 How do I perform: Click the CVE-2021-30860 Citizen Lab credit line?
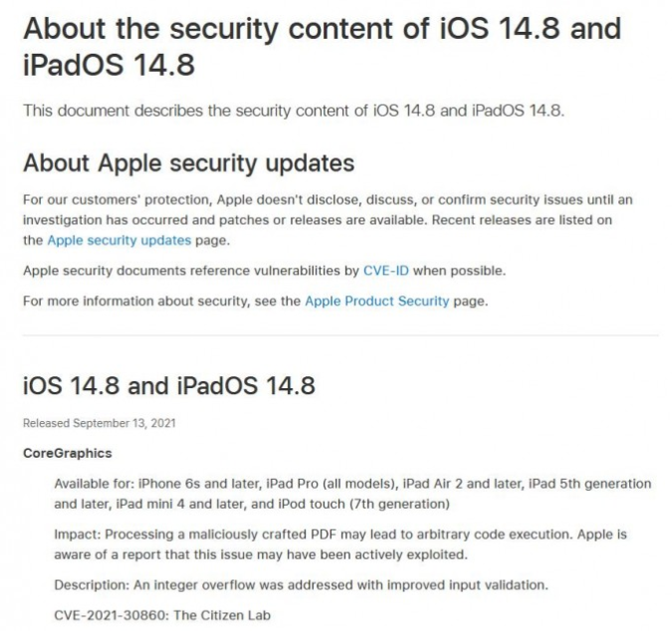coord(162,615)
